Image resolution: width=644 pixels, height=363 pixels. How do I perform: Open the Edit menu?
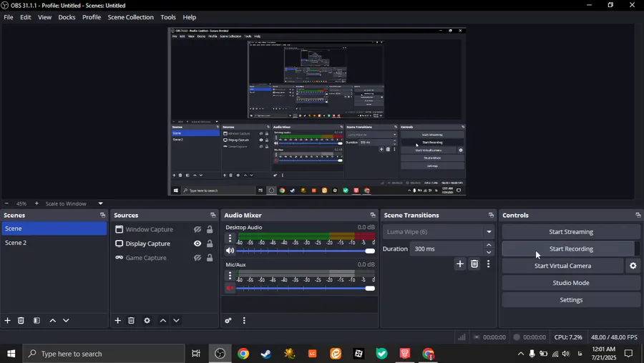point(26,17)
